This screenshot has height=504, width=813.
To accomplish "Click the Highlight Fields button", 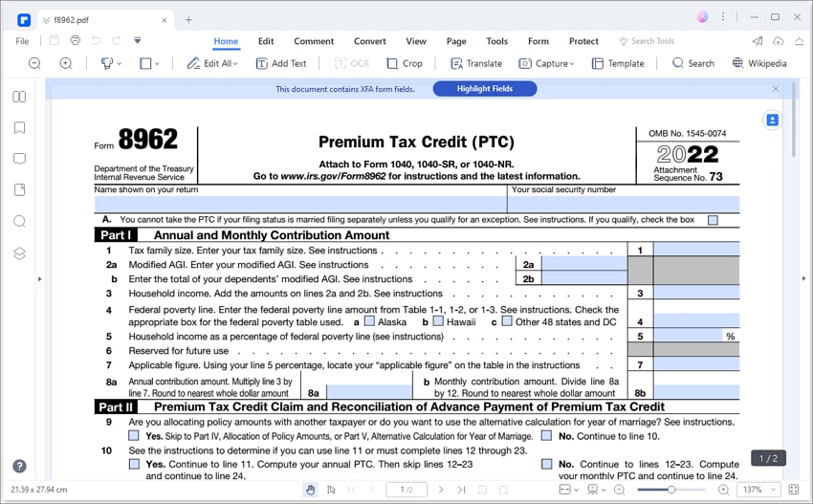I will point(484,89).
